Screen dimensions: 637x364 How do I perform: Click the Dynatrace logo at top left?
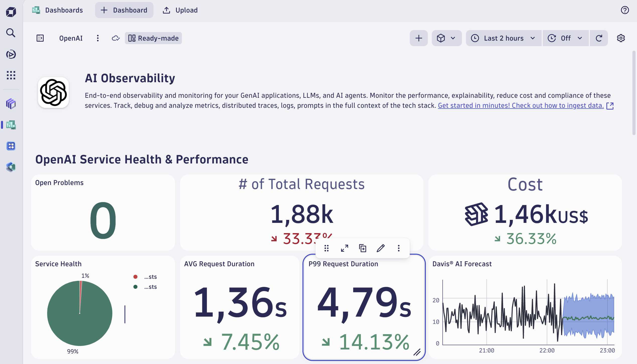(x=11, y=11)
